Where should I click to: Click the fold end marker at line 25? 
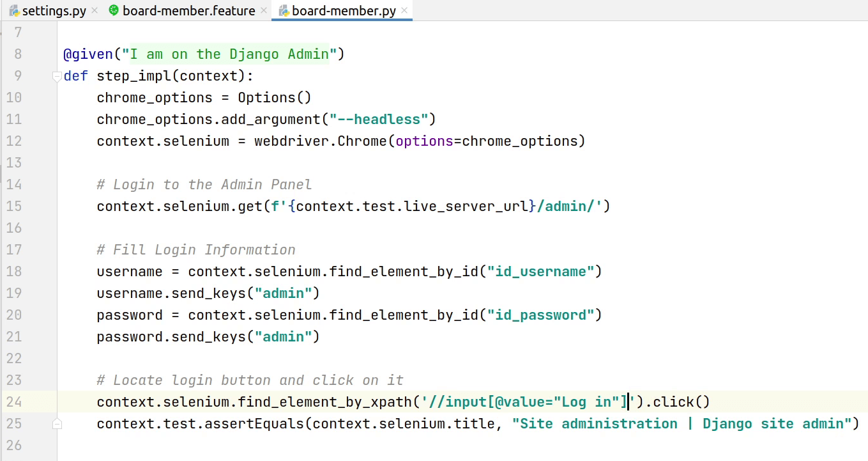coord(57,424)
